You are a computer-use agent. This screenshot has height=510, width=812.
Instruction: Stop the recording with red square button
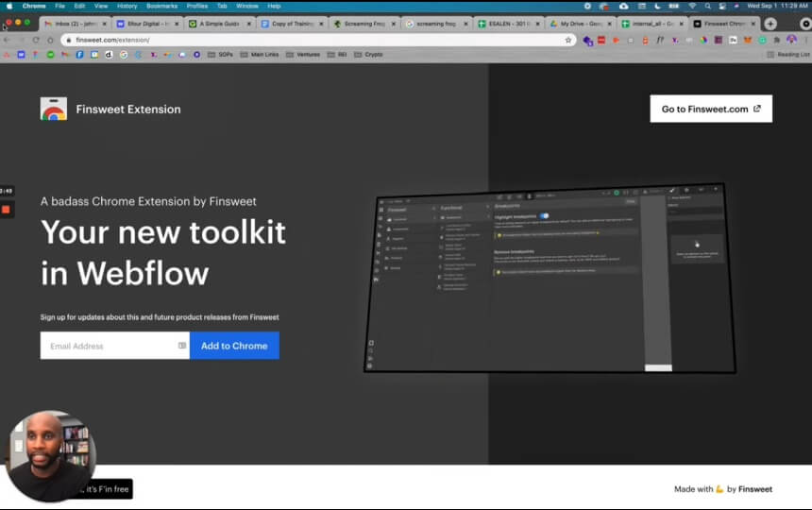[x=7, y=210]
